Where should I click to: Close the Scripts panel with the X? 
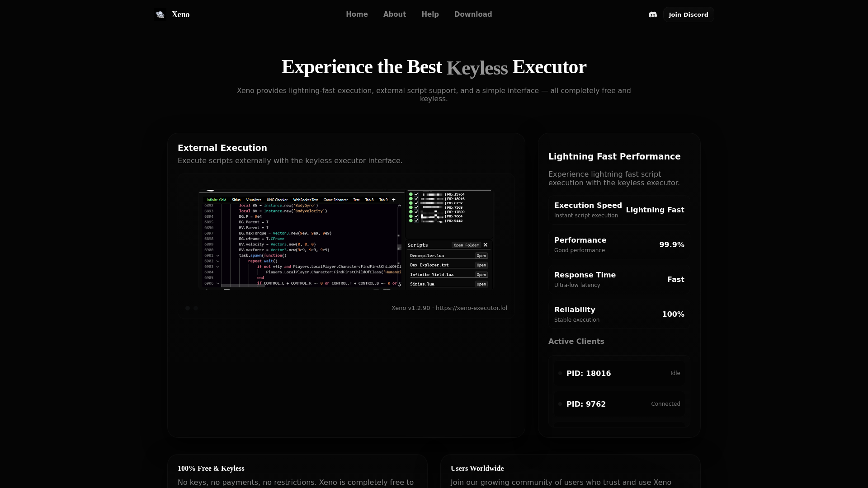(x=486, y=245)
